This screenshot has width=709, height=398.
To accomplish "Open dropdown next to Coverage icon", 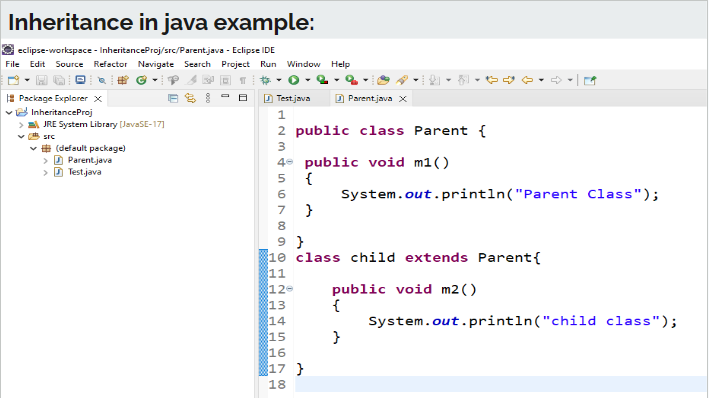I will click(336, 81).
